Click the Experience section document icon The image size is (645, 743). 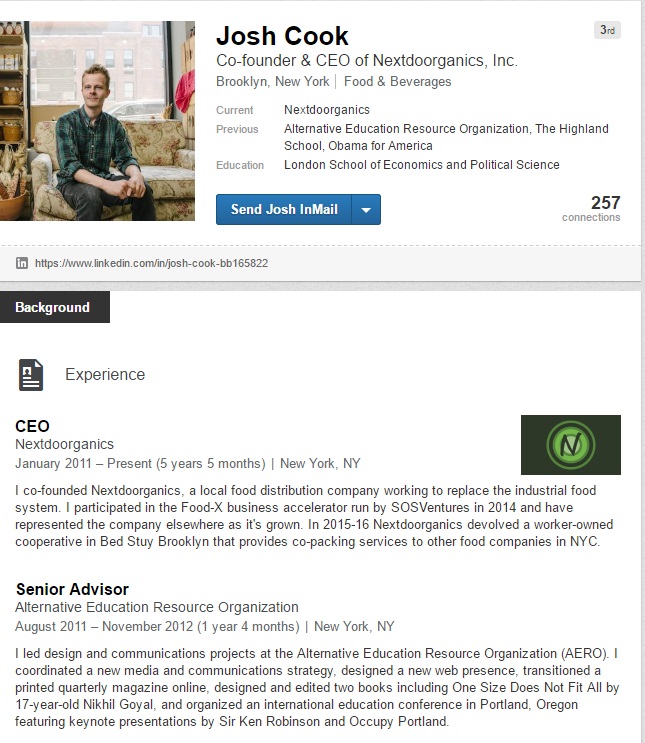pos(31,374)
